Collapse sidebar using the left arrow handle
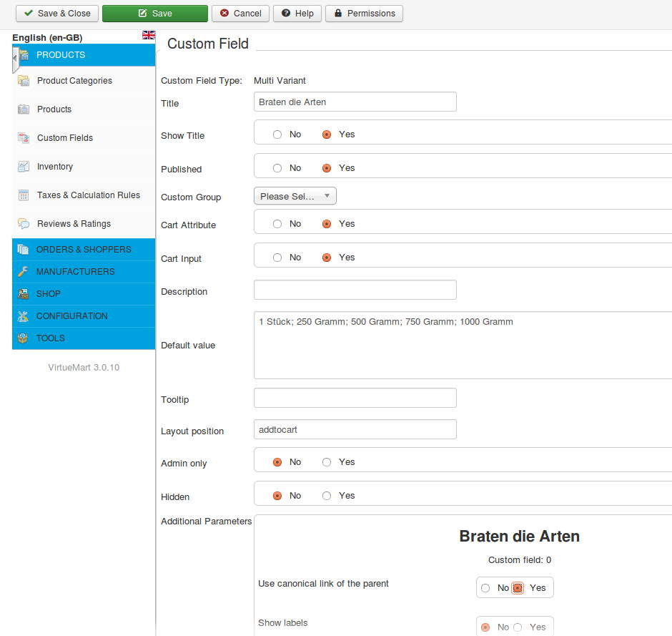672x636 pixels. 15,58
